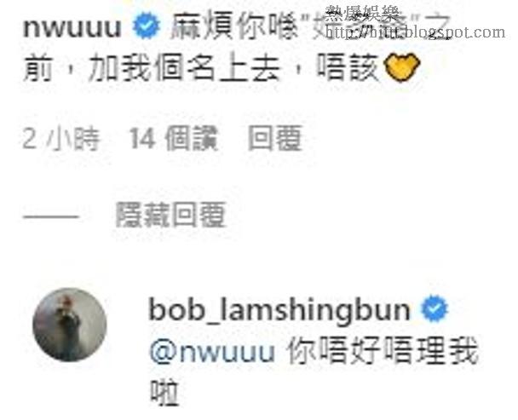Screen dimensions: 518x420
Task: Open the bob_lamshingbun username profile
Action: 279,309
